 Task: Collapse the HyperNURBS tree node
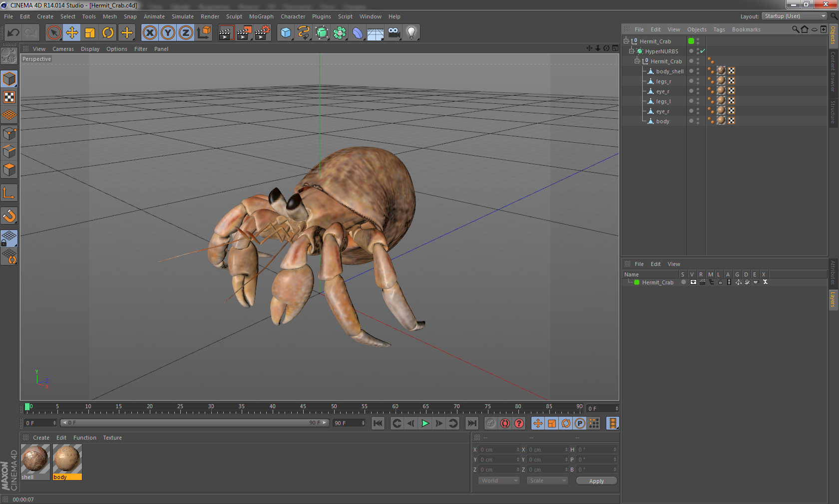tap(631, 51)
